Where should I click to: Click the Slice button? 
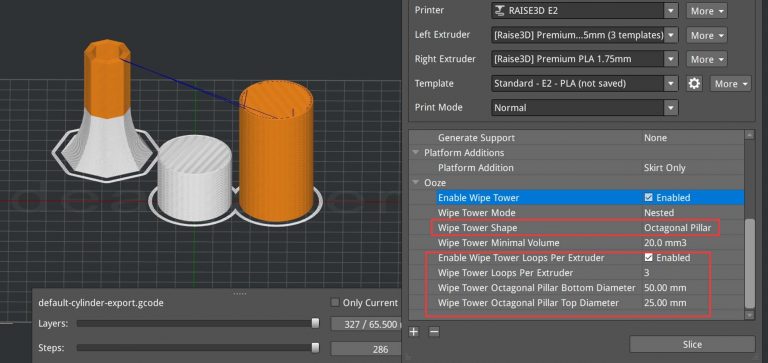click(692, 344)
